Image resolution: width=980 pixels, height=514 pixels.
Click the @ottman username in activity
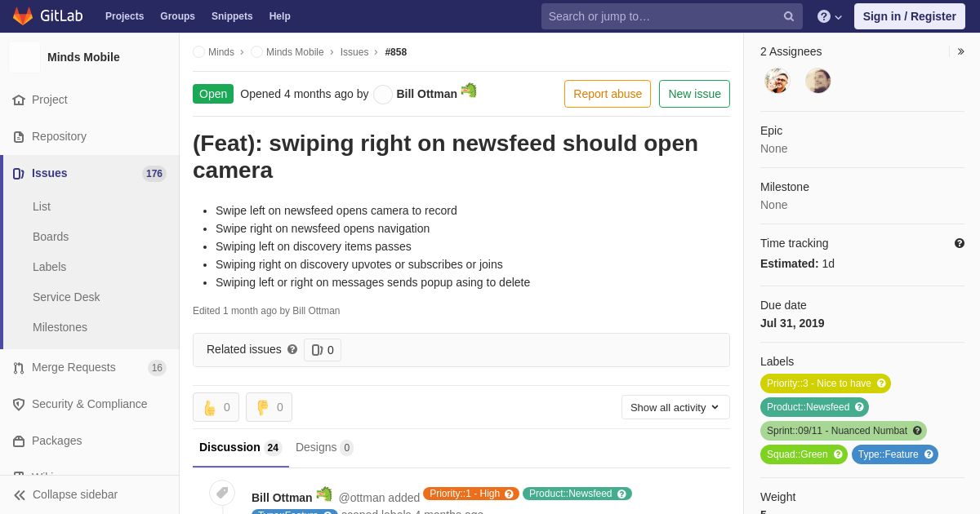[362, 498]
